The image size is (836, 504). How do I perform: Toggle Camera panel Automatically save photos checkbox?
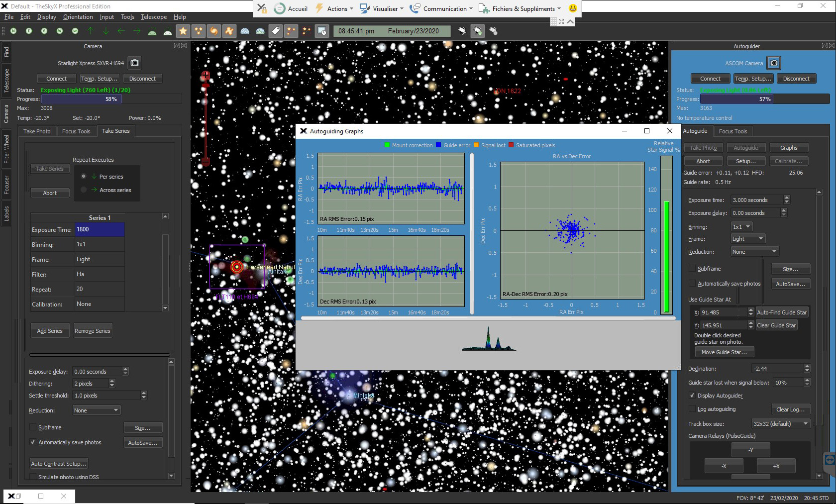[x=32, y=442]
